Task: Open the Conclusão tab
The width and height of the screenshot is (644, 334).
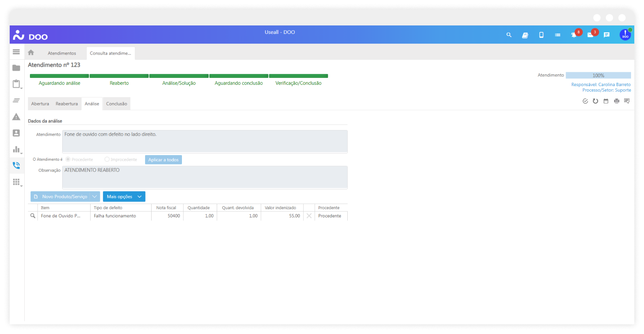Action: click(x=116, y=104)
